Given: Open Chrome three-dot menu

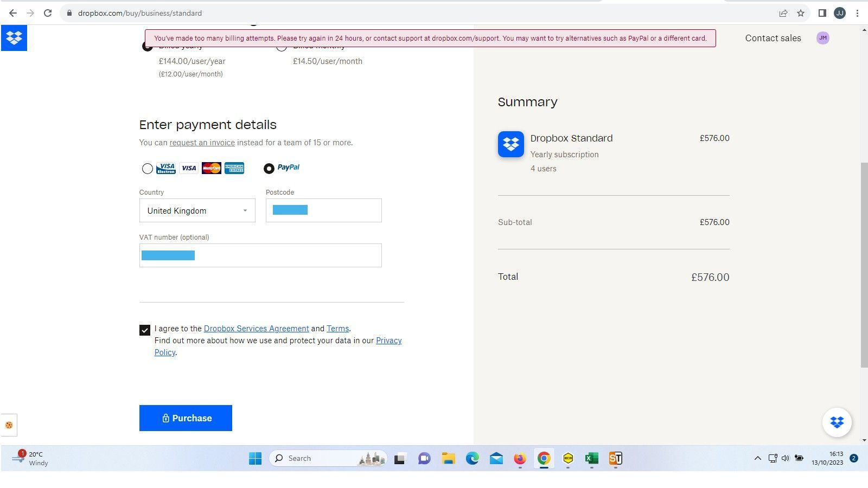Looking at the screenshot, I should point(857,13).
